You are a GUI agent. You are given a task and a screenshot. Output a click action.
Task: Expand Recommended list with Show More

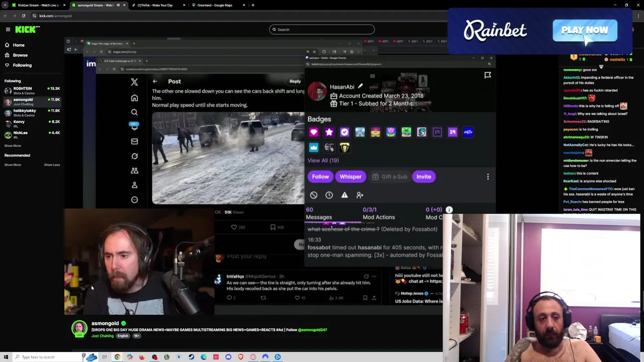click(x=13, y=165)
